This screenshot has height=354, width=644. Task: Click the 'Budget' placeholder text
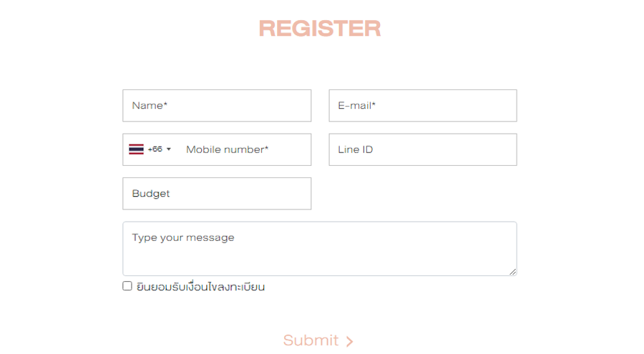coord(150,193)
